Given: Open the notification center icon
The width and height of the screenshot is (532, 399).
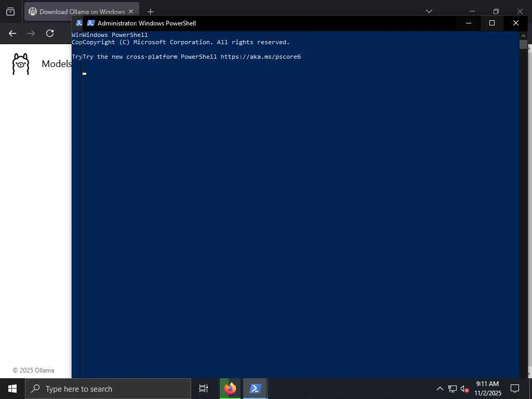Looking at the screenshot, I should point(515,389).
